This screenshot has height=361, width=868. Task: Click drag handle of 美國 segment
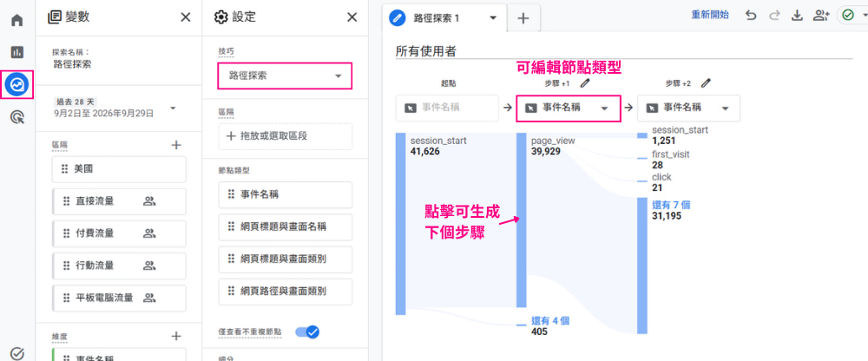click(x=65, y=169)
